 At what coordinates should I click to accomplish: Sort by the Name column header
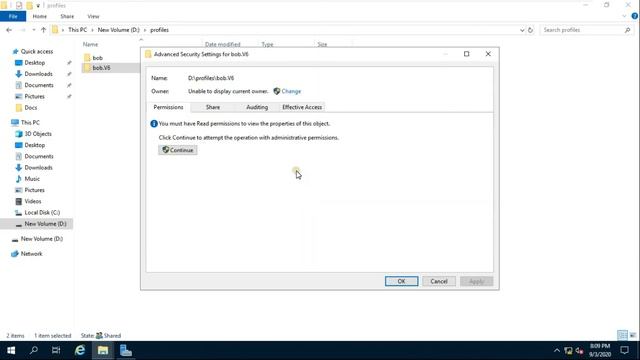(90, 44)
